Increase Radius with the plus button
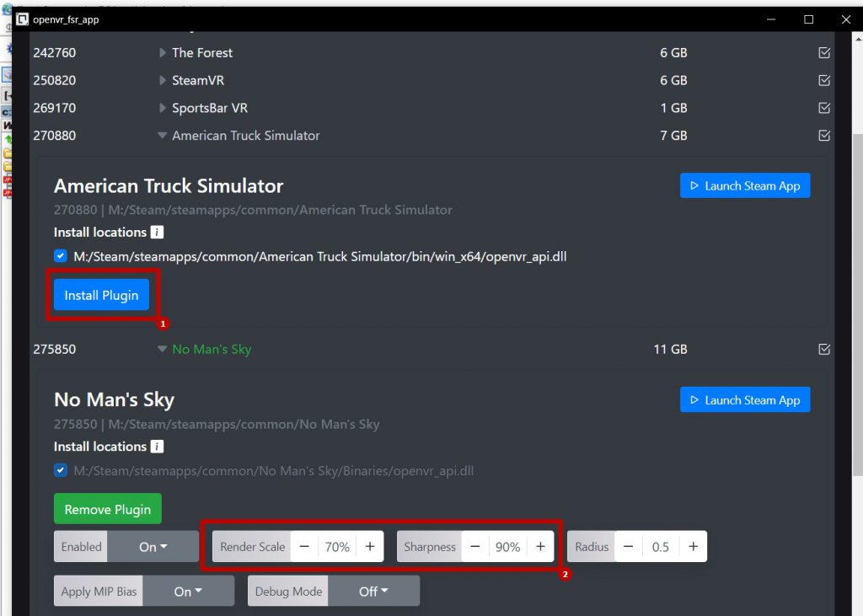863x616 pixels. point(694,547)
